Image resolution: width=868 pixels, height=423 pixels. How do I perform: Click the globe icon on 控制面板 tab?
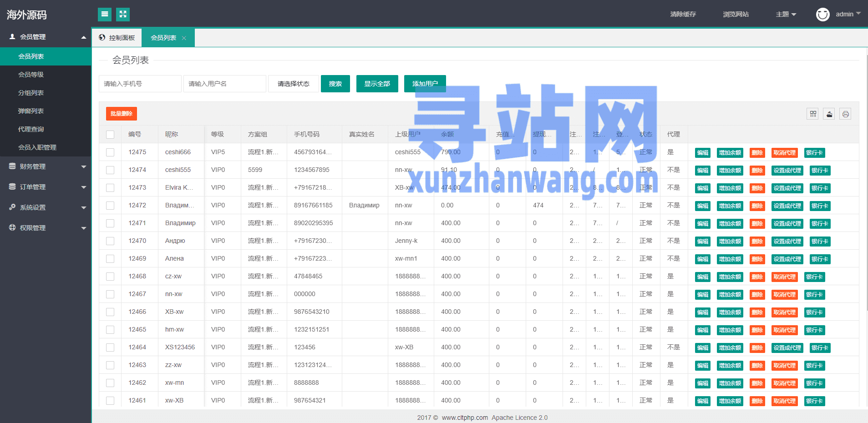tap(102, 38)
